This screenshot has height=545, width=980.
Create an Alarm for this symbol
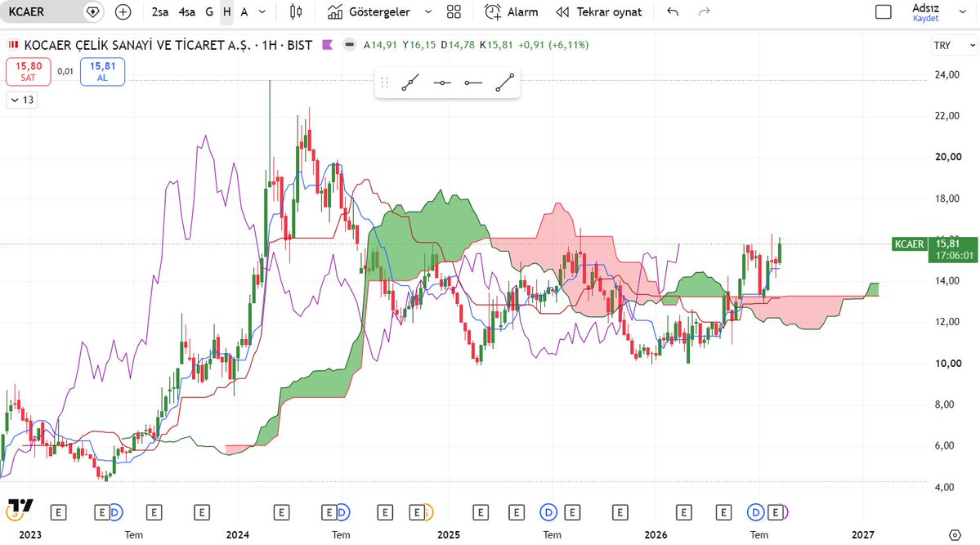tap(511, 12)
